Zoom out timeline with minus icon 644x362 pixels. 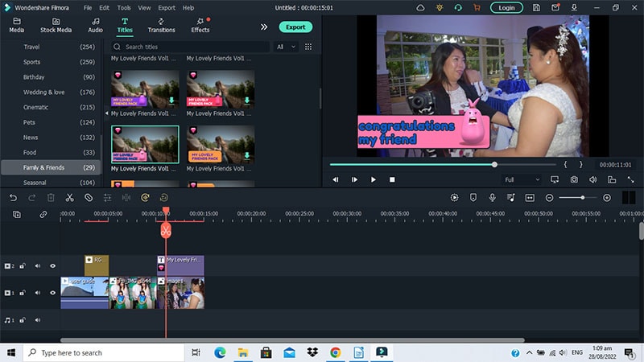click(549, 198)
